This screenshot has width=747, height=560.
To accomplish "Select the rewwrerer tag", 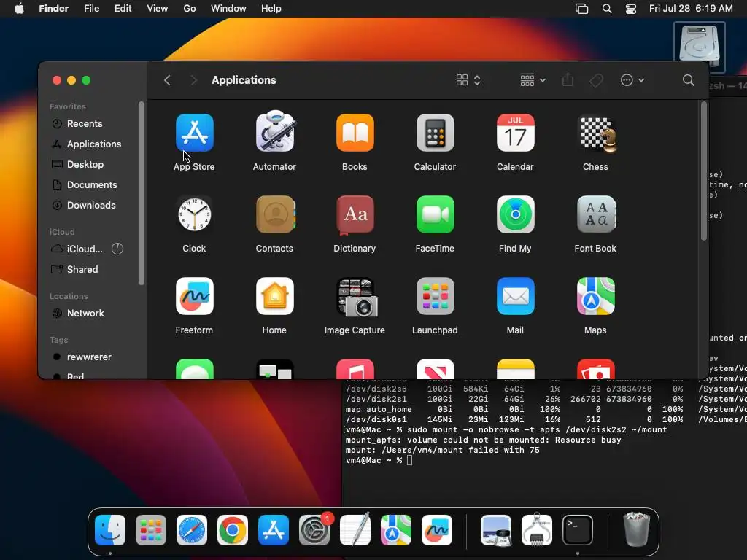I will point(90,357).
